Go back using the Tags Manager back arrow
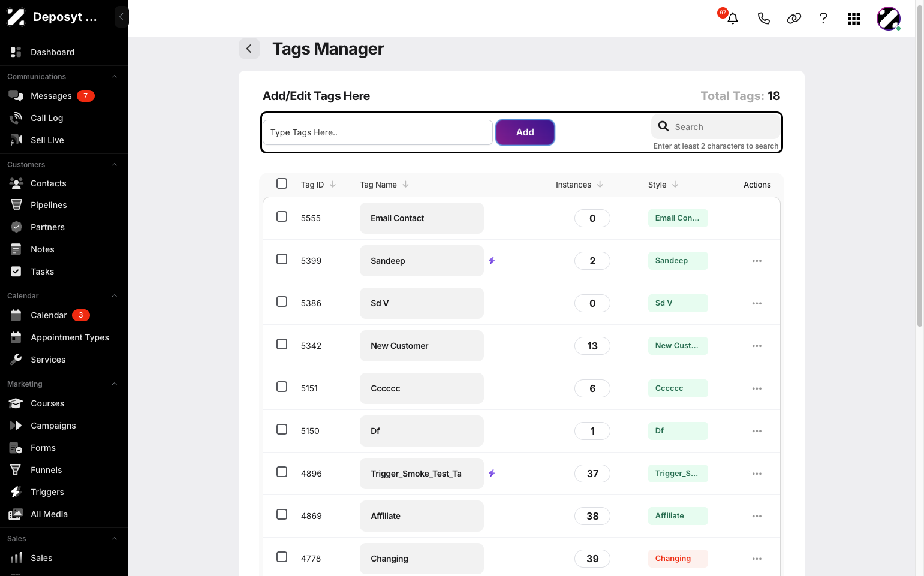The image size is (924, 576). [249, 49]
